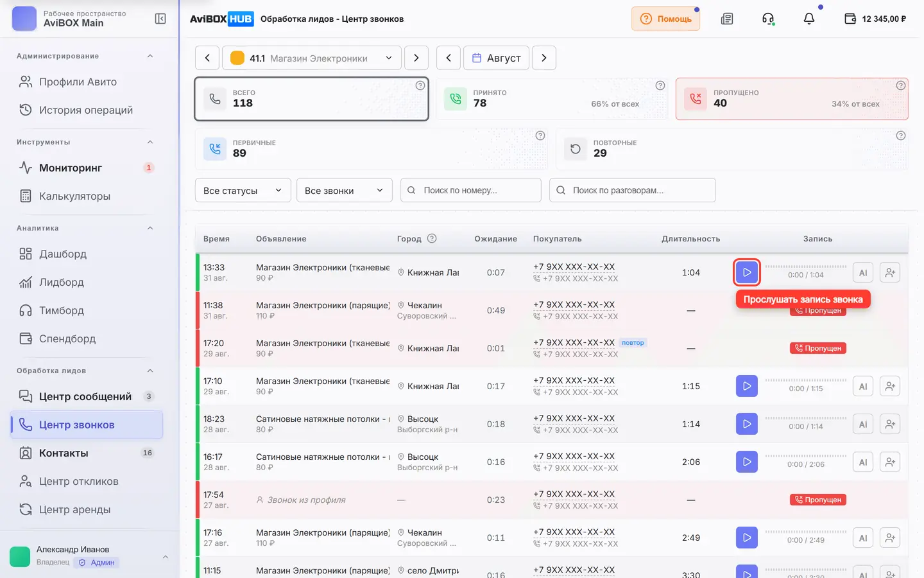Image resolution: width=924 pixels, height=578 pixels.
Task: Collapse the Аналитика section
Action: (x=150, y=228)
